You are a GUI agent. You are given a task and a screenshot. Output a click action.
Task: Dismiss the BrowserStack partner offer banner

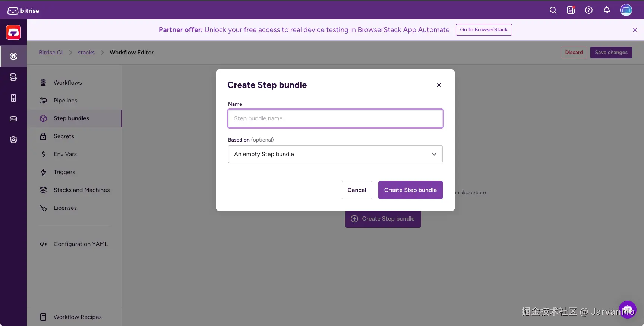coord(635,30)
